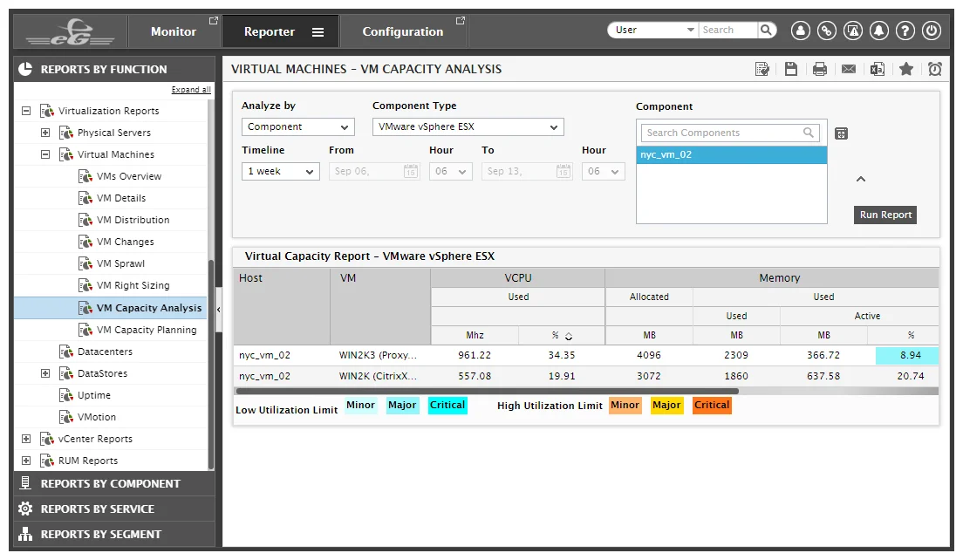
Task: Click the edit report icon
Action: [x=762, y=69]
